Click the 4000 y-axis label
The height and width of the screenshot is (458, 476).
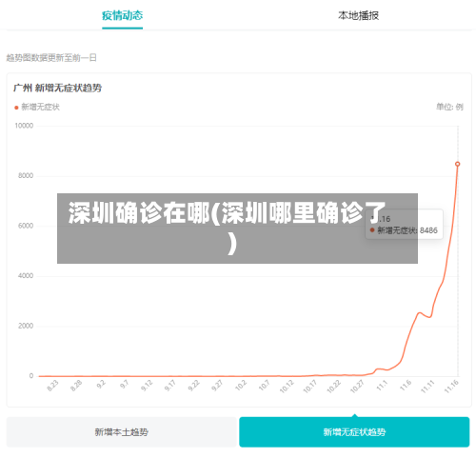click(x=26, y=276)
